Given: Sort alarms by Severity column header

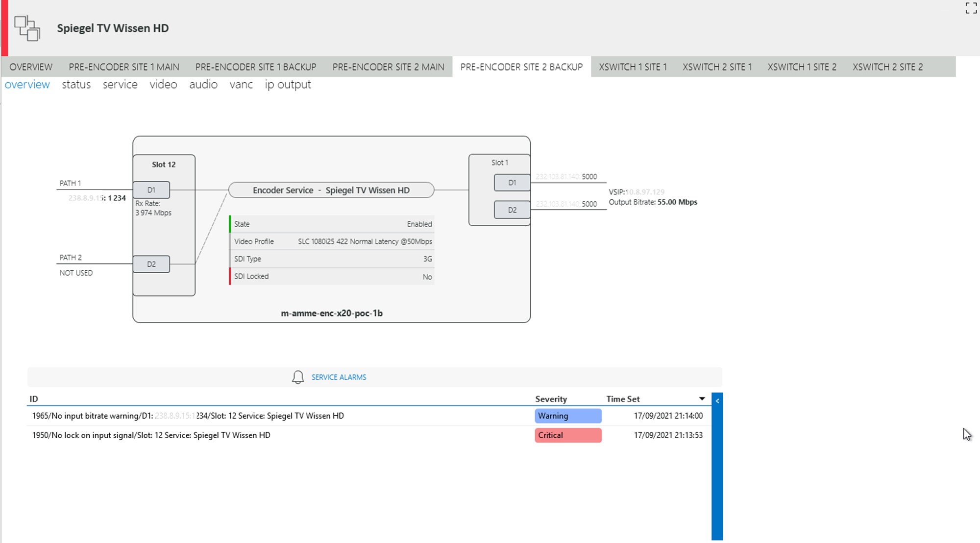Looking at the screenshot, I should click(551, 399).
